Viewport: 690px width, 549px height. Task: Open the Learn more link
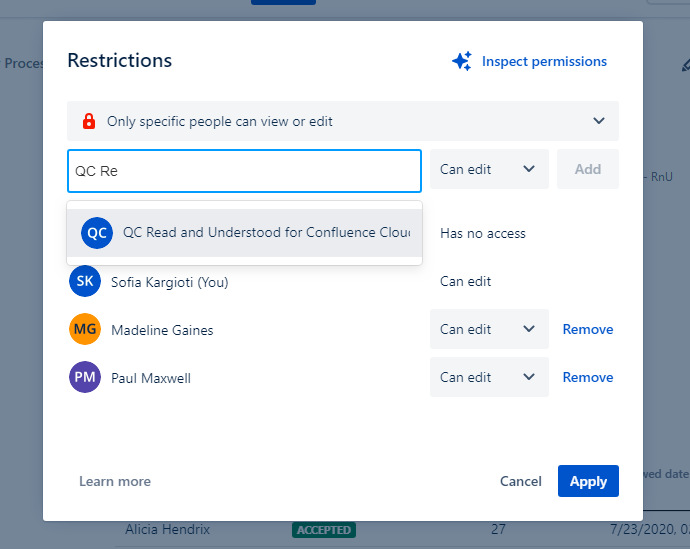tap(115, 482)
